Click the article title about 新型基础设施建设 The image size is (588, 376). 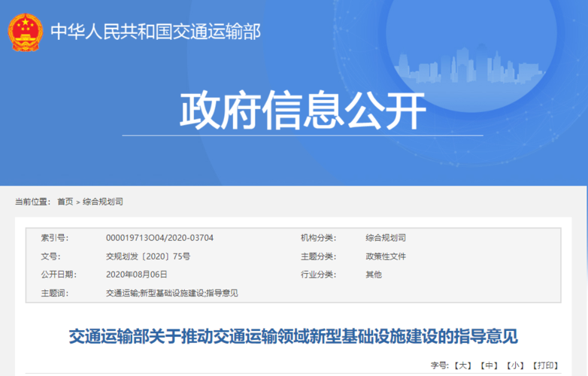pyautogui.click(x=293, y=335)
